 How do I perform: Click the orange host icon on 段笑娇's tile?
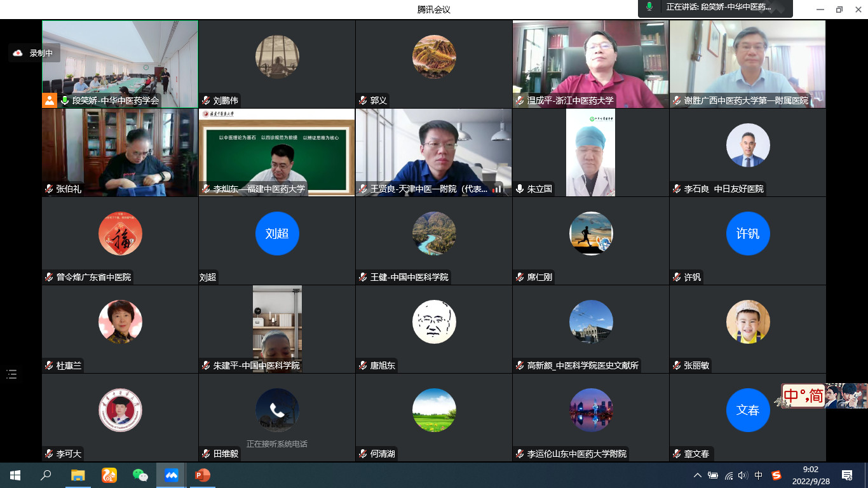(x=50, y=100)
